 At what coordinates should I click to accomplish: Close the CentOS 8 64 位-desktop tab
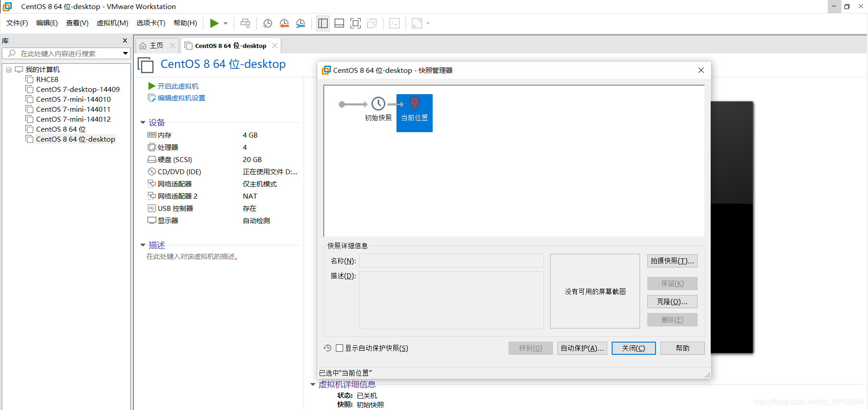[x=274, y=46]
